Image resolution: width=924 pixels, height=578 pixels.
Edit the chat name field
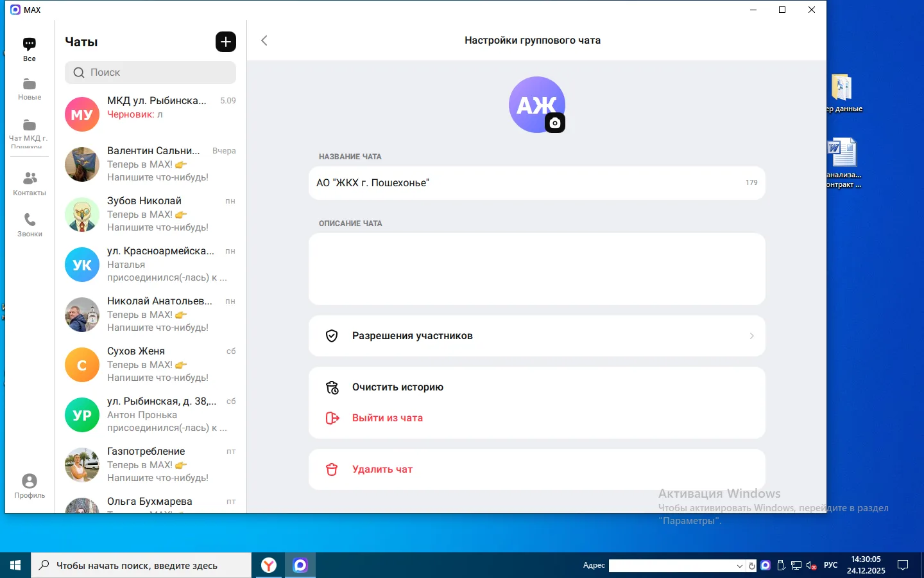click(526, 183)
